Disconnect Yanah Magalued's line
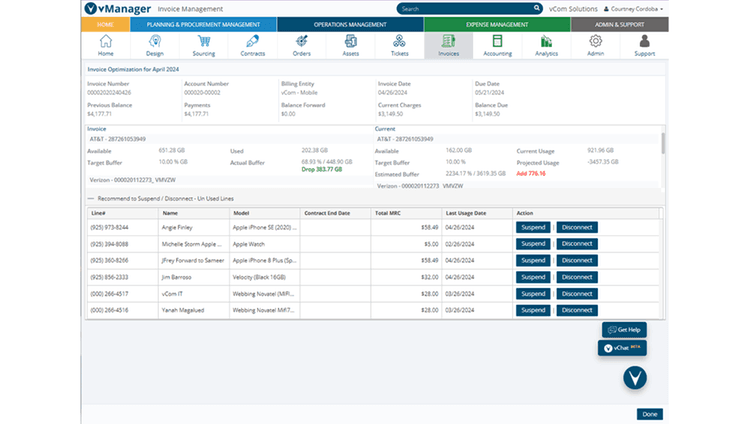 coord(577,310)
